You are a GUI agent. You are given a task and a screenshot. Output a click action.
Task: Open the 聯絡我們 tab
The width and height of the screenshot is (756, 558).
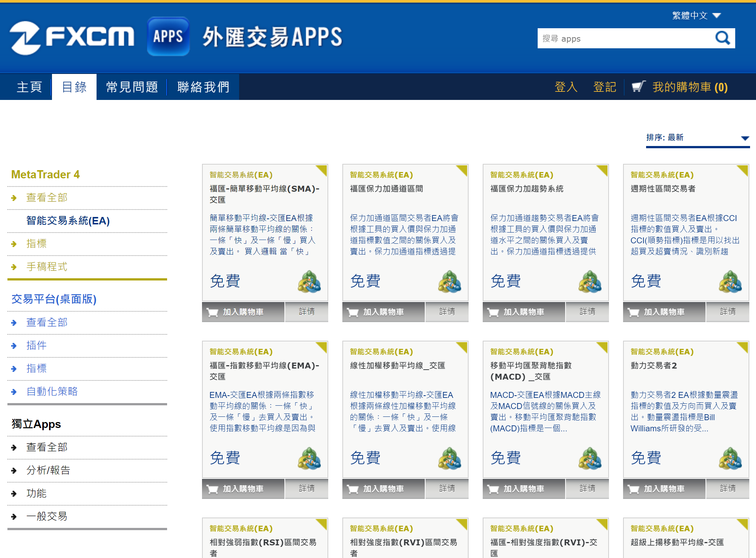click(x=203, y=87)
